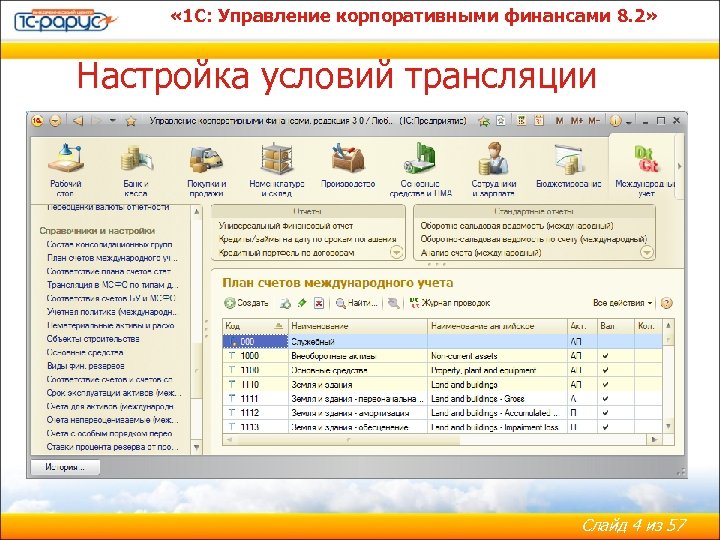Click the История... button
The image size is (720, 540).
(x=65, y=467)
